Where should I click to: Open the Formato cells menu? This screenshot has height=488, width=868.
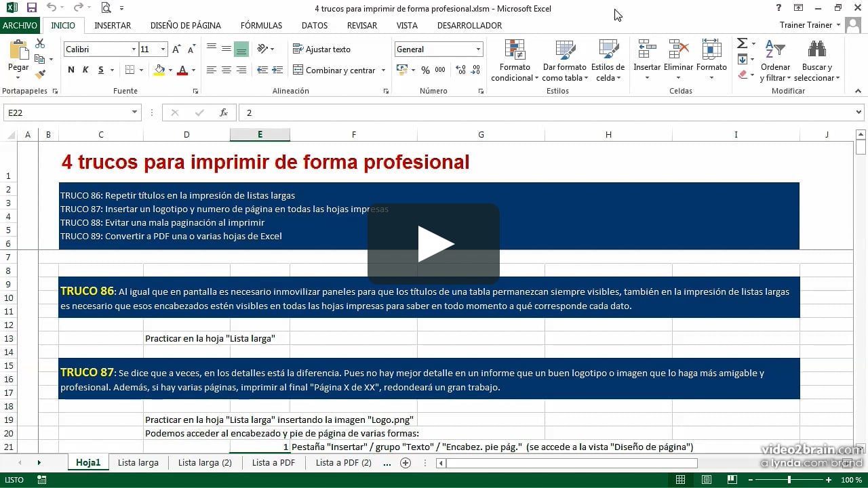[711, 60]
